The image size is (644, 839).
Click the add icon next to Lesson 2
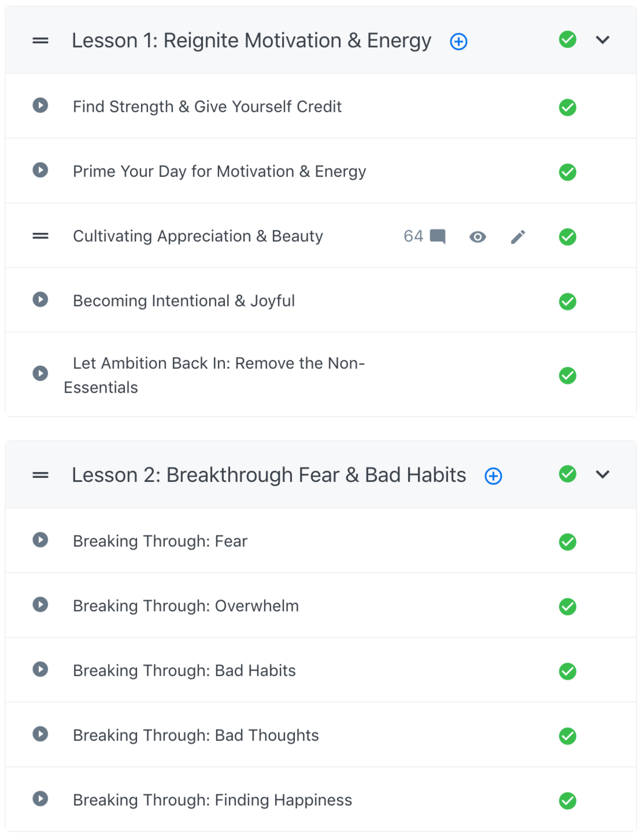pos(493,476)
